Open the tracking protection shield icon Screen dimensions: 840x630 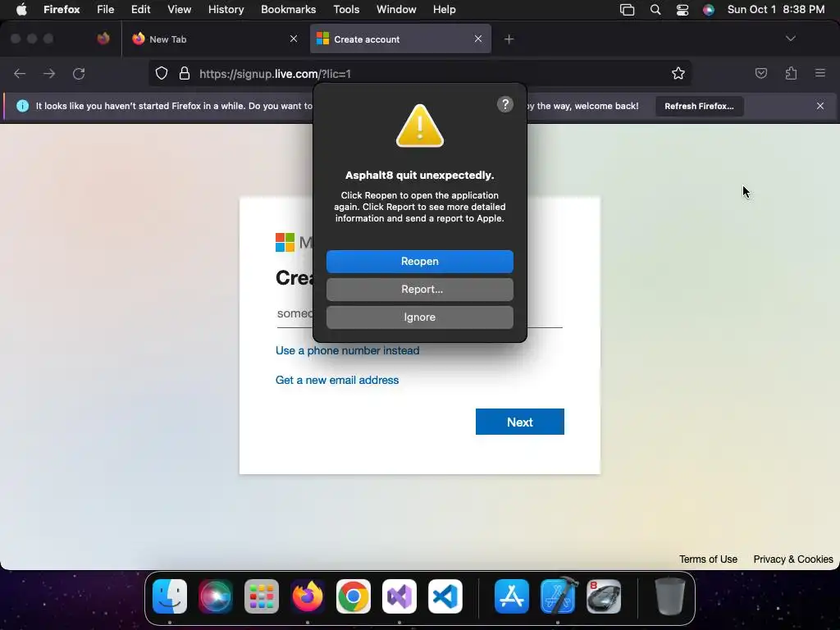click(x=162, y=73)
